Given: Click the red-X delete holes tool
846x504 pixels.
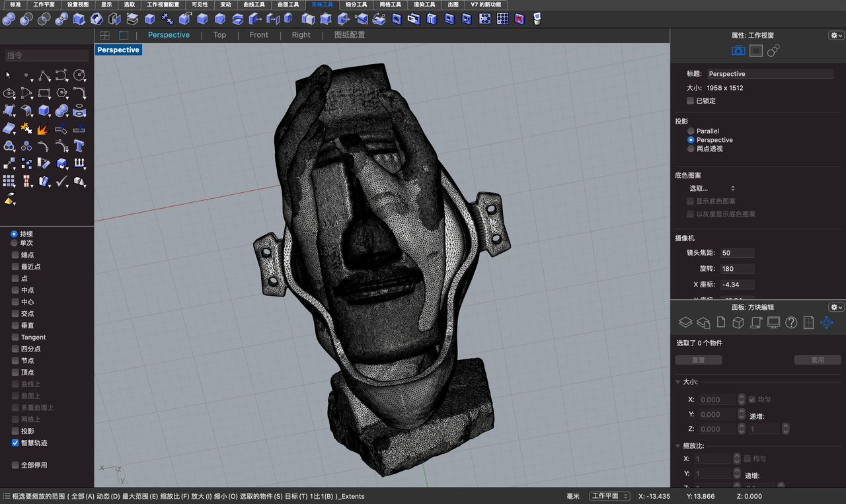Looking at the screenshot, I should click(519, 19).
